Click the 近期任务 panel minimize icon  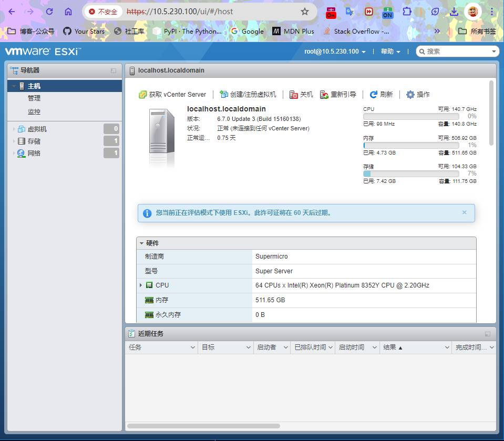[x=488, y=334]
